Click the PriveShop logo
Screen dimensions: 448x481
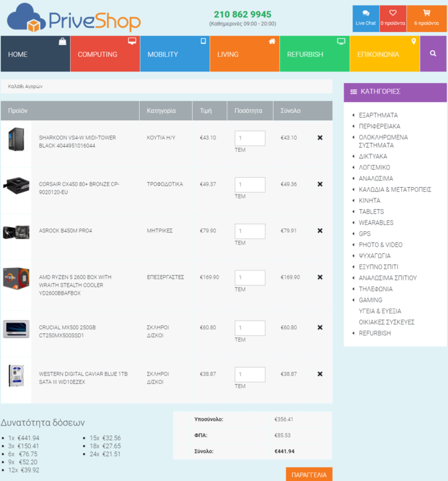point(74,18)
